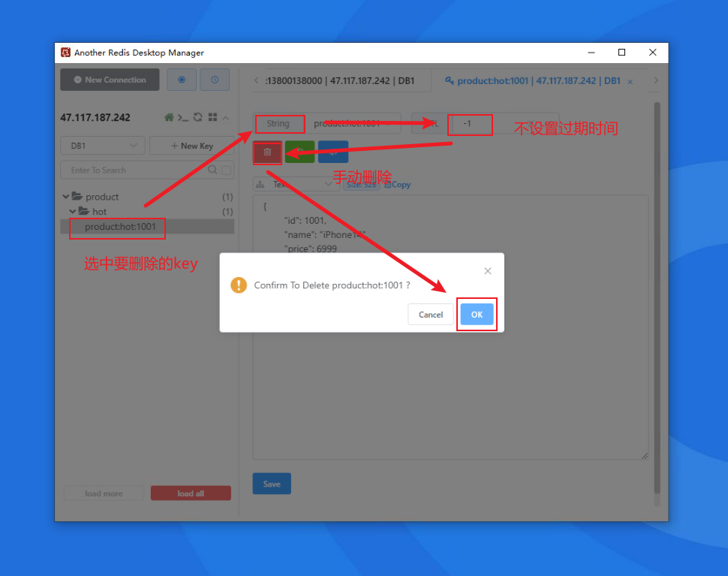Copy the value using Copy link
Screen dimensions: 728x576
coord(398,185)
